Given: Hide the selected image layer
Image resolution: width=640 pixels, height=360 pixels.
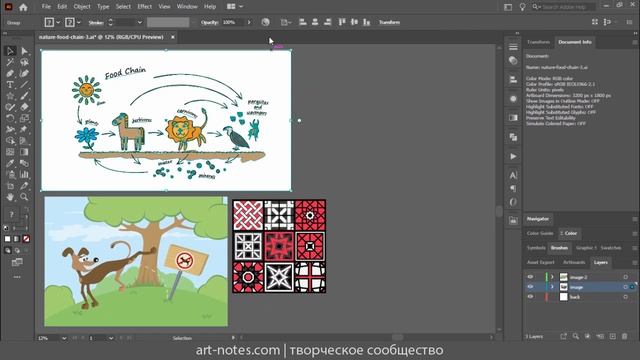Looking at the screenshot, I should 530,287.
